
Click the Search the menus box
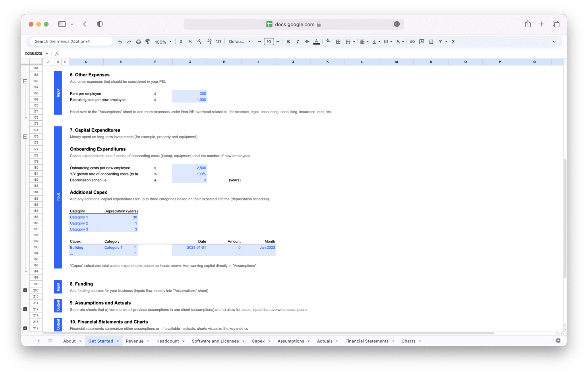tap(71, 41)
